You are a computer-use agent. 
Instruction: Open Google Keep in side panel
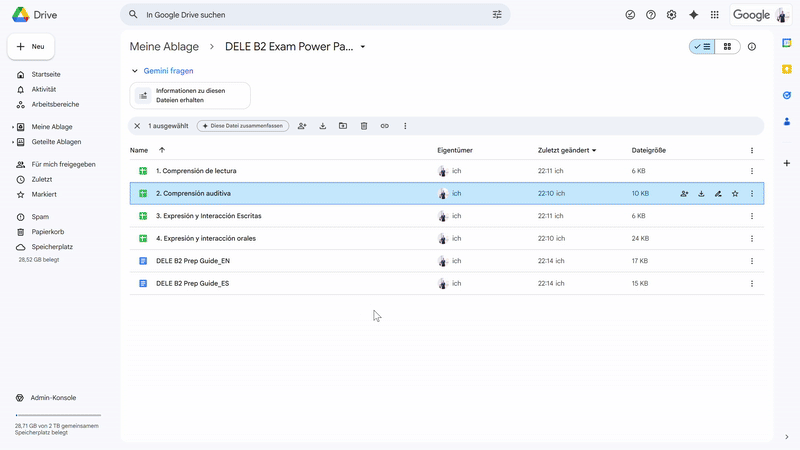pyautogui.click(x=787, y=69)
